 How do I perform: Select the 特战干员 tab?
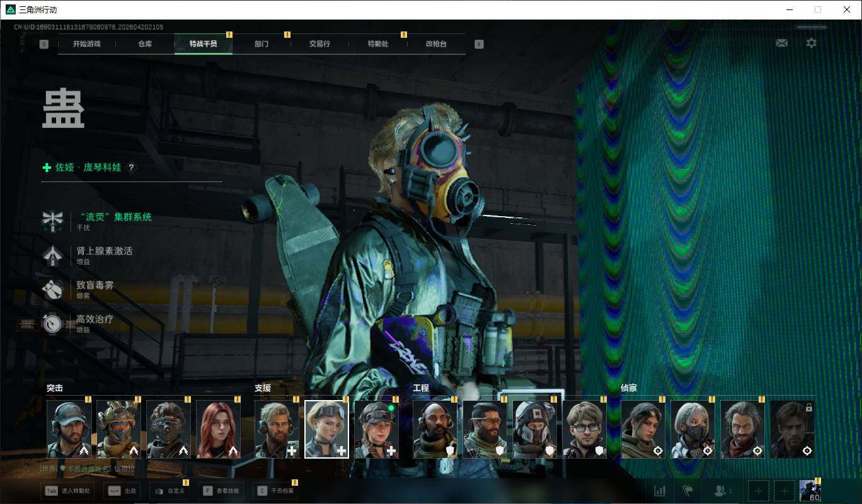pos(203,44)
